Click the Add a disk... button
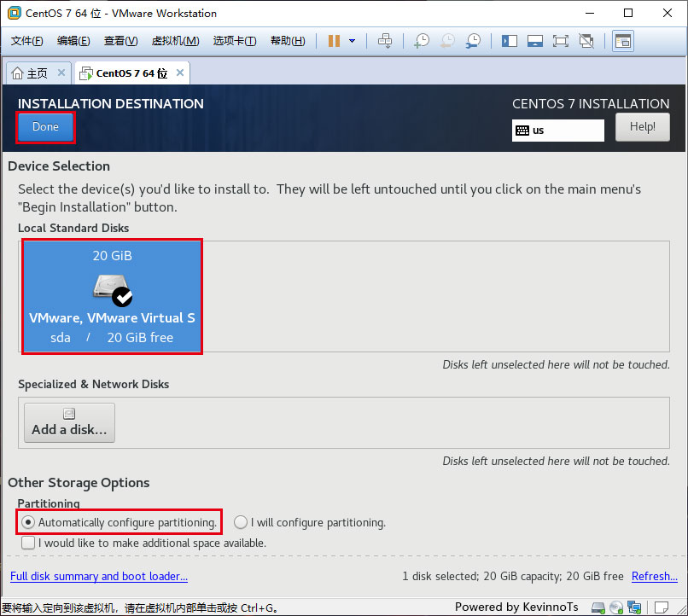The image size is (688, 616). coord(69,422)
